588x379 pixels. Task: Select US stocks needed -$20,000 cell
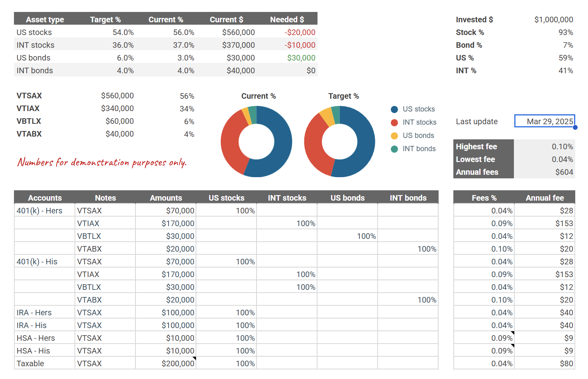[x=287, y=32]
